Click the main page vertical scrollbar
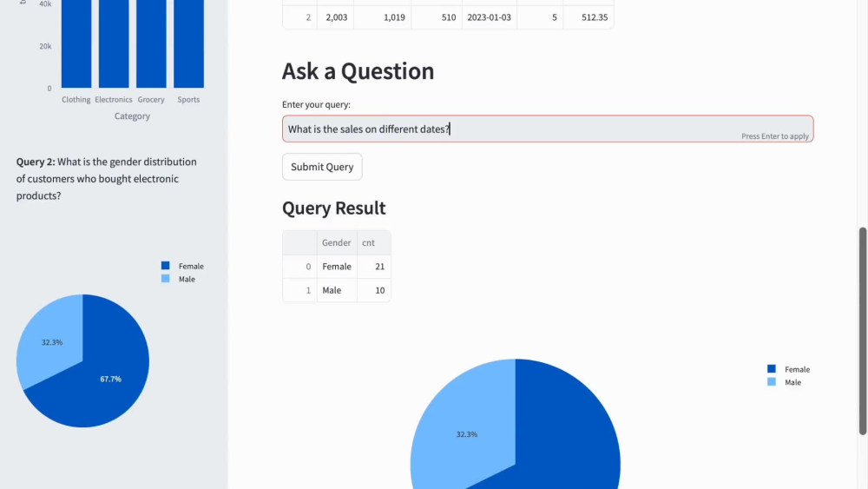868x489 pixels. tap(863, 331)
